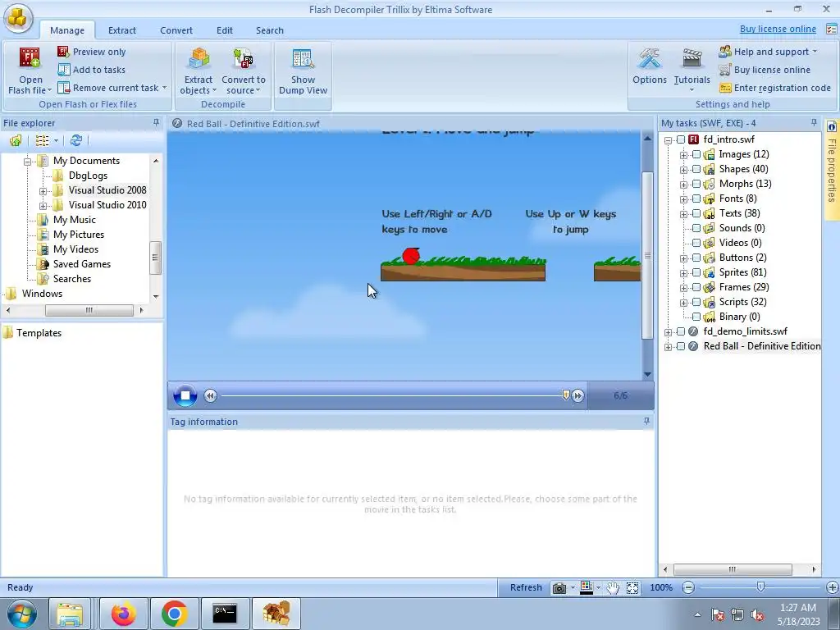The image size is (840, 630).
Task: Click Help and support icon
Action: (725, 52)
